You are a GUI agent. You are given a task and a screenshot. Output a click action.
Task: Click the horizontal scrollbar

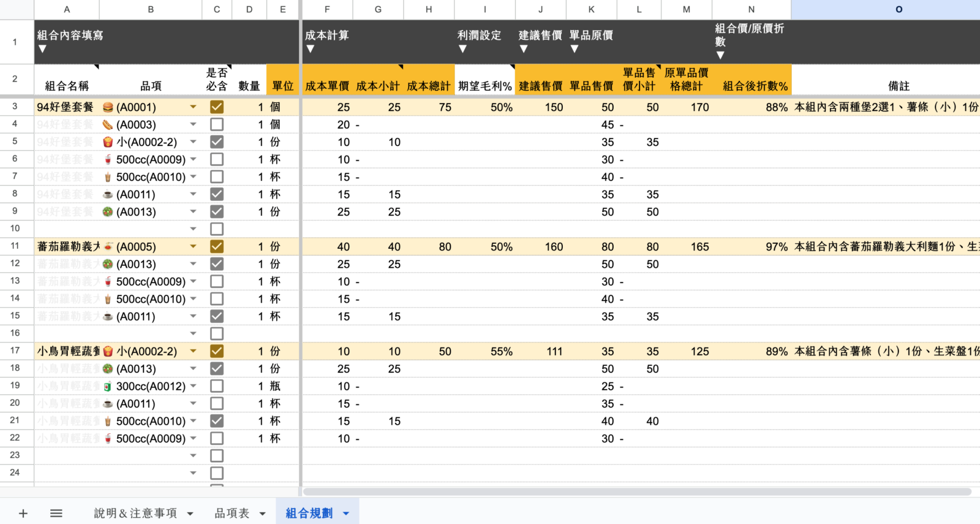tap(637, 492)
